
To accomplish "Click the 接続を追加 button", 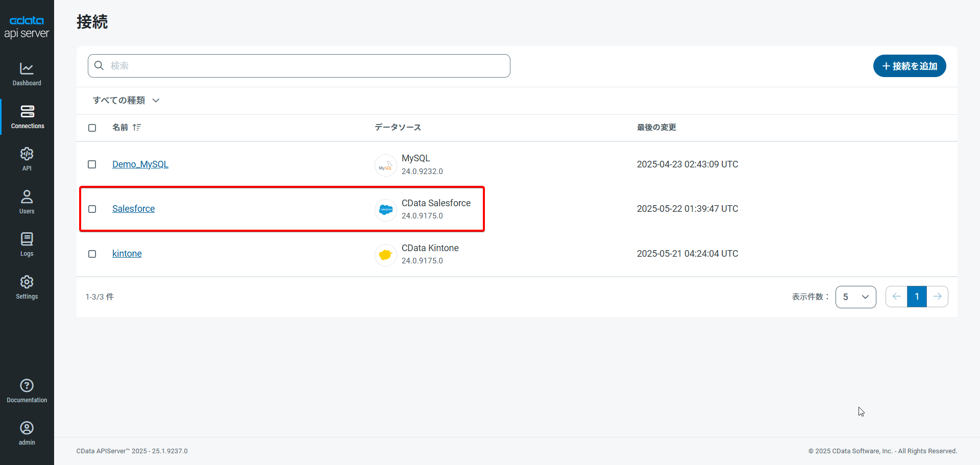I will click(910, 66).
